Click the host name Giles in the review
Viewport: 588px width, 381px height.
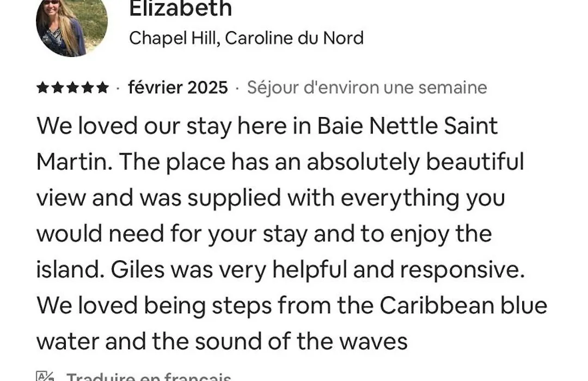coord(138,269)
